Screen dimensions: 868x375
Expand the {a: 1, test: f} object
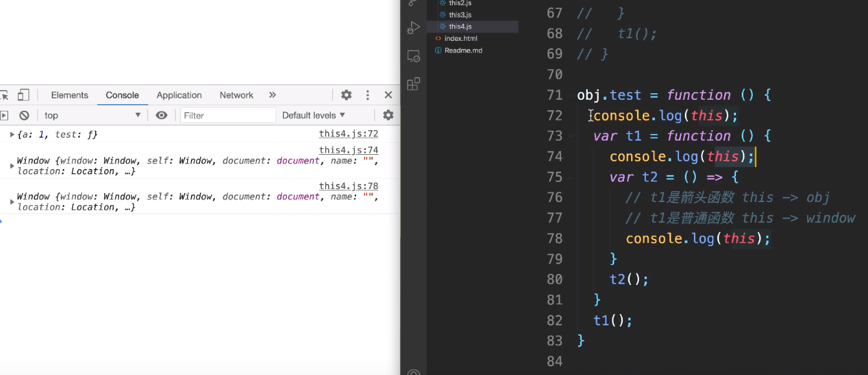pos(12,134)
